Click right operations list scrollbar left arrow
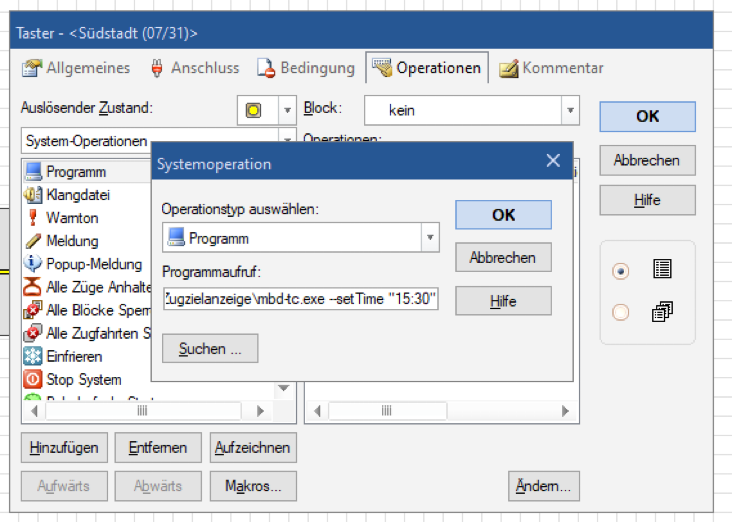This screenshot has width=732, height=522. [317, 411]
